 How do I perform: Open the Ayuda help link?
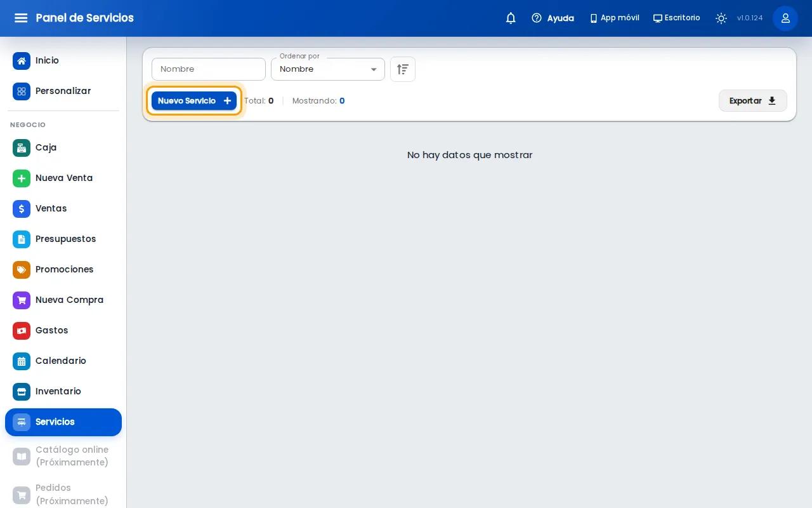553,18
